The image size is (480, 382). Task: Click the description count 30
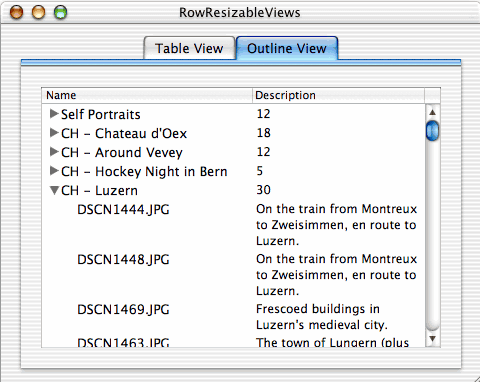(x=263, y=190)
